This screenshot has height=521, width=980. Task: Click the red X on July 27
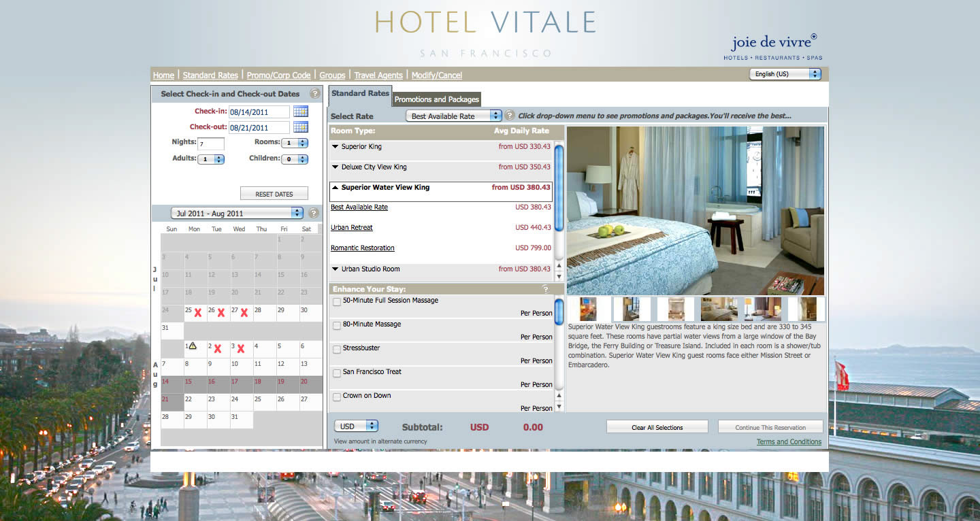(x=244, y=313)
